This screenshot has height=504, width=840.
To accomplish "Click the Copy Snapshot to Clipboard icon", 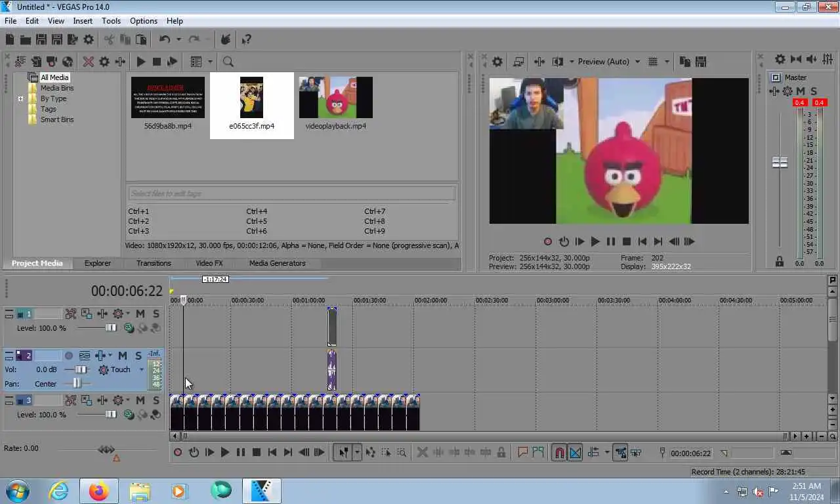I will coord(685,62).
